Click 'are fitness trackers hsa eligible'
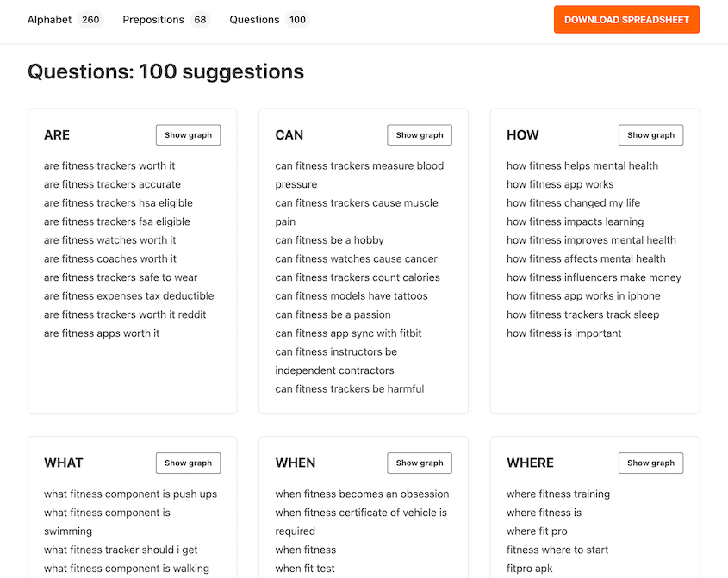 click(x=118, y=203)
